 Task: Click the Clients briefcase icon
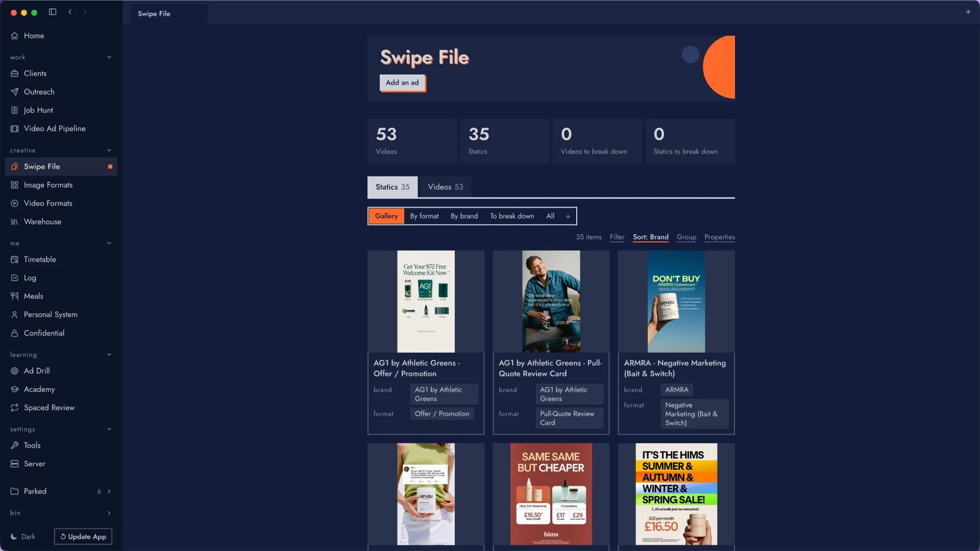pos(15,73)
